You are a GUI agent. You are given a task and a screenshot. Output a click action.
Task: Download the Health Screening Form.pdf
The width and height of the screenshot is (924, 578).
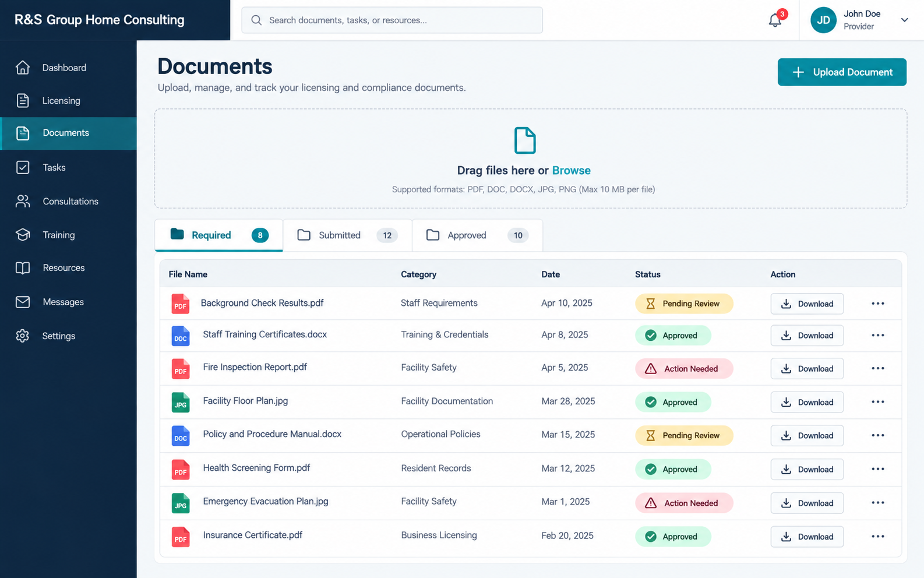click(807, 470)
